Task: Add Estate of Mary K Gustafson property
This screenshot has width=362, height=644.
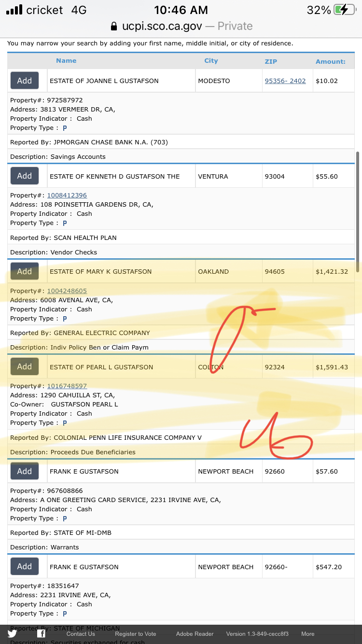Action: 25,271
